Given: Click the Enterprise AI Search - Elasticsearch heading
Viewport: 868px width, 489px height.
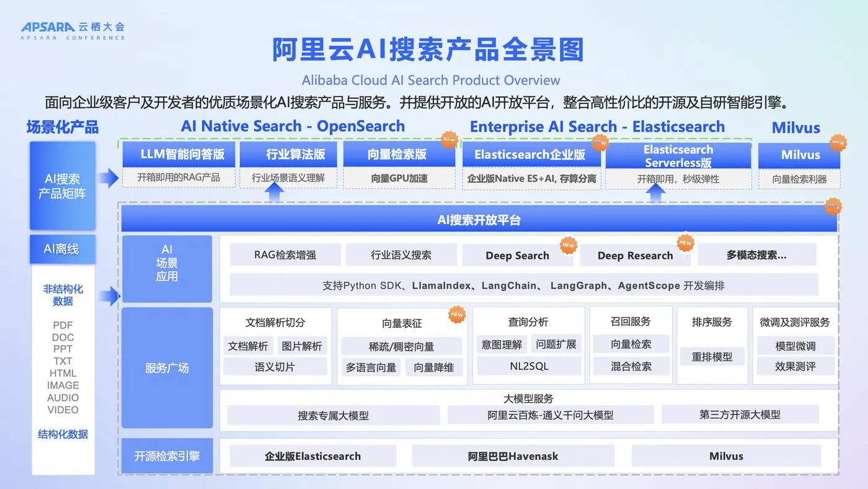Looking at the screenshot, I should 597,127.
